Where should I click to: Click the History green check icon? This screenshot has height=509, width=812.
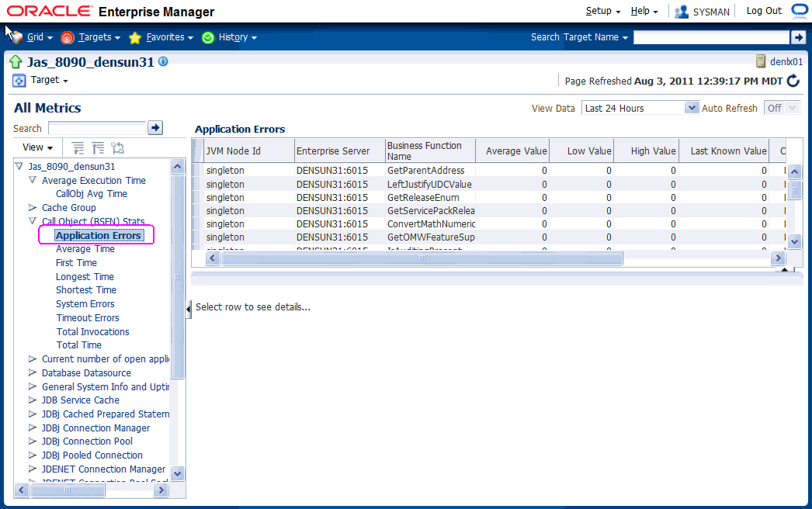coord(208,37)
